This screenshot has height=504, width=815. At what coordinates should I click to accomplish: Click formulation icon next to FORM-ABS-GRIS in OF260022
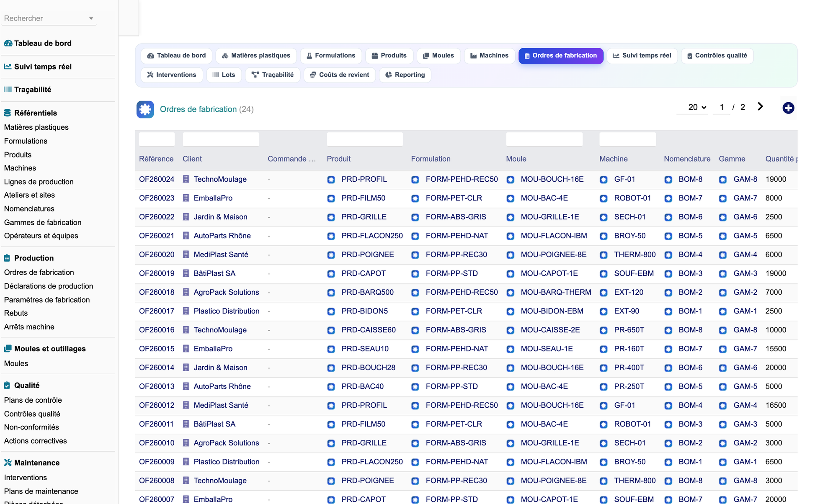coord(415,217)
